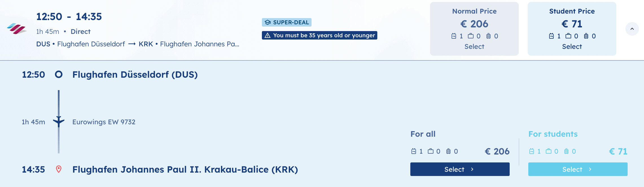Viewport: 644px width, 187px height.
Task: Click checked luggage icon in Student Price card
Action: click(x=586, y=36)
